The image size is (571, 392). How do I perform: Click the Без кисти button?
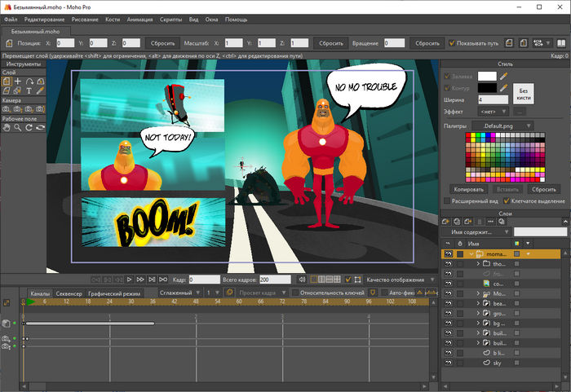coord(525,94)
